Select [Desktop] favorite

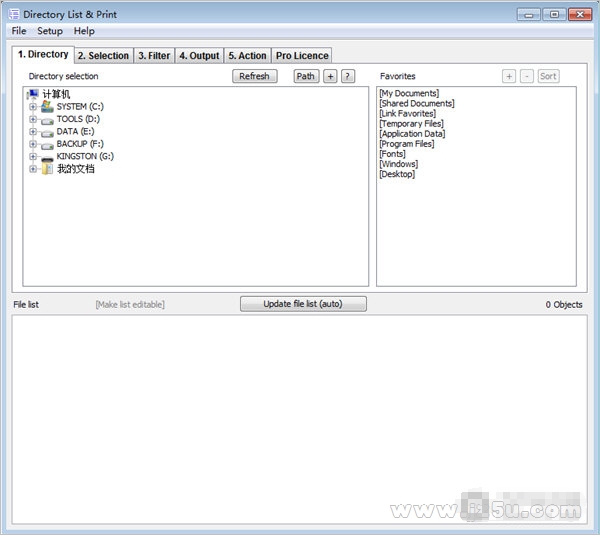[397, 174]
